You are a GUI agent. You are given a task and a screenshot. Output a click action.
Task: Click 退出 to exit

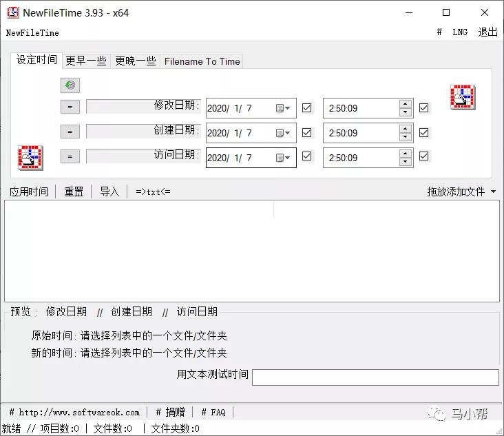pyautogui.click(x=487, y=32)
